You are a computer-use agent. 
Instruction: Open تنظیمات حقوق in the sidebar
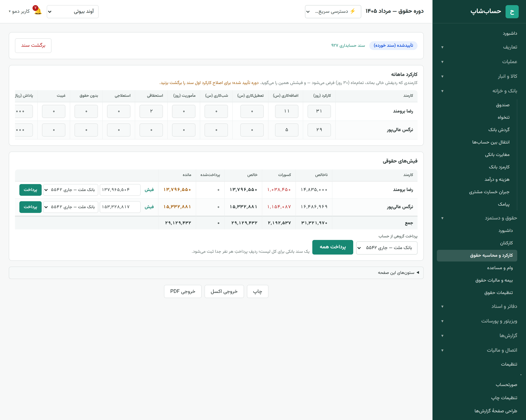(x=498, y=293)
